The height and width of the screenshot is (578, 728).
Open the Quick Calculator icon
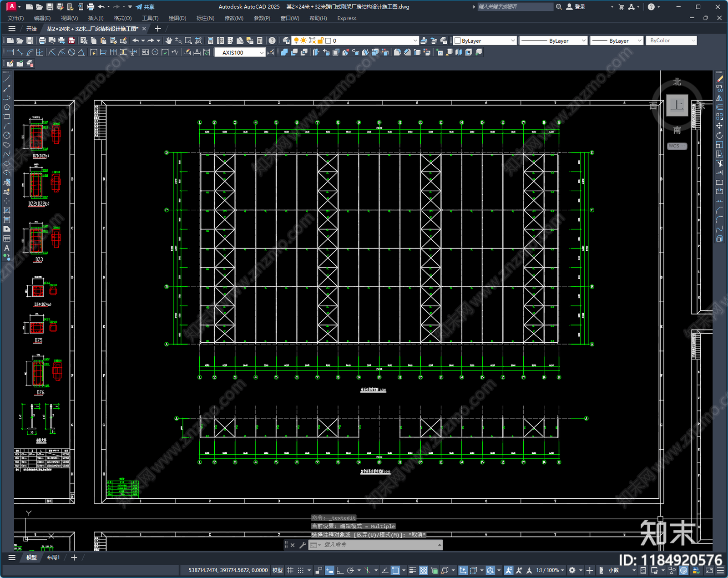260,41
